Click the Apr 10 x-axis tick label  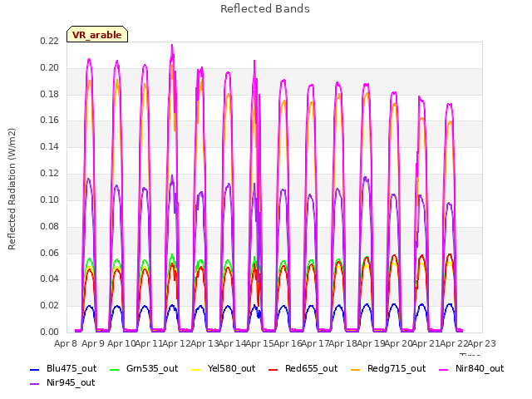(x=121, y=343)
